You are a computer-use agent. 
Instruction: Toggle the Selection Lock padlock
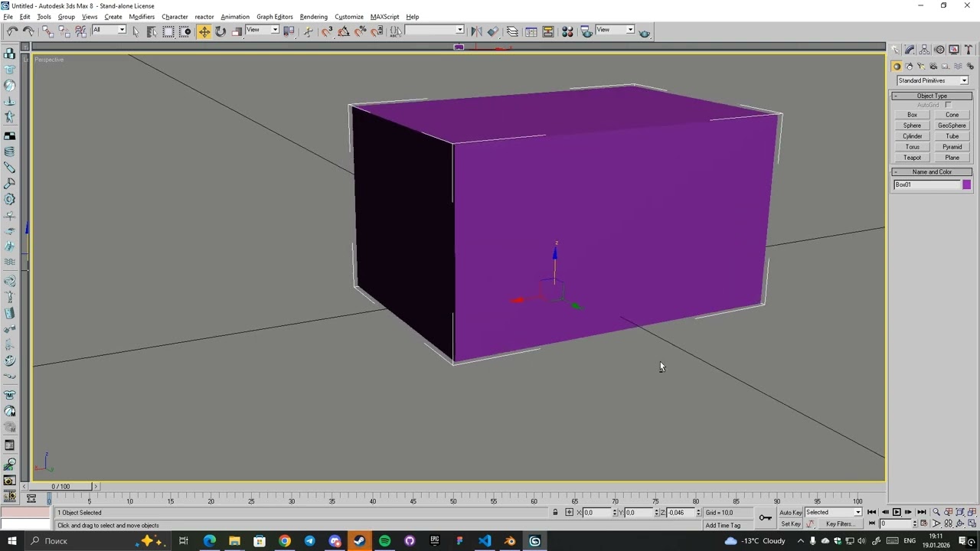pyautogui.click(x=555, y=512)
